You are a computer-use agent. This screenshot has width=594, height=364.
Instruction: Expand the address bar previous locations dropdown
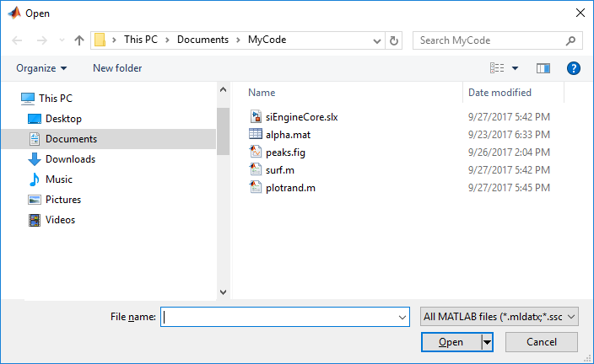pyautogui.click(x=376, y=40)
